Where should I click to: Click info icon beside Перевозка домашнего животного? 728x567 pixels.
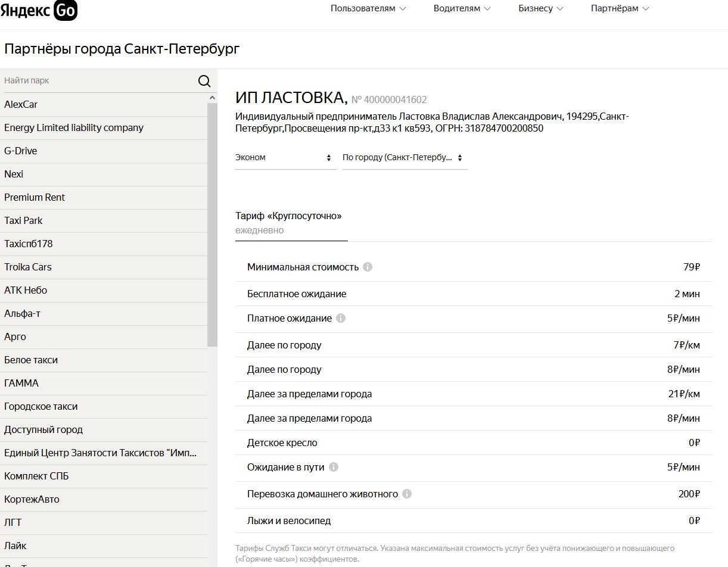(407, 494)
